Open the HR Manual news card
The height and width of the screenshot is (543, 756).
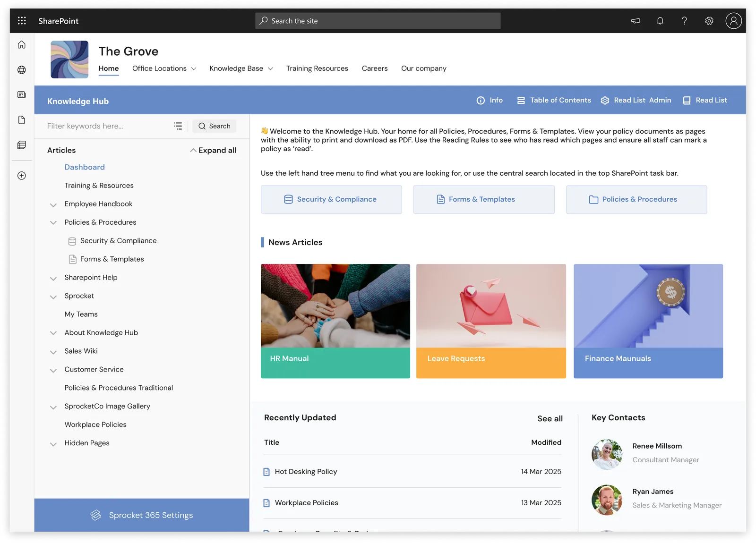pos(335,321)
